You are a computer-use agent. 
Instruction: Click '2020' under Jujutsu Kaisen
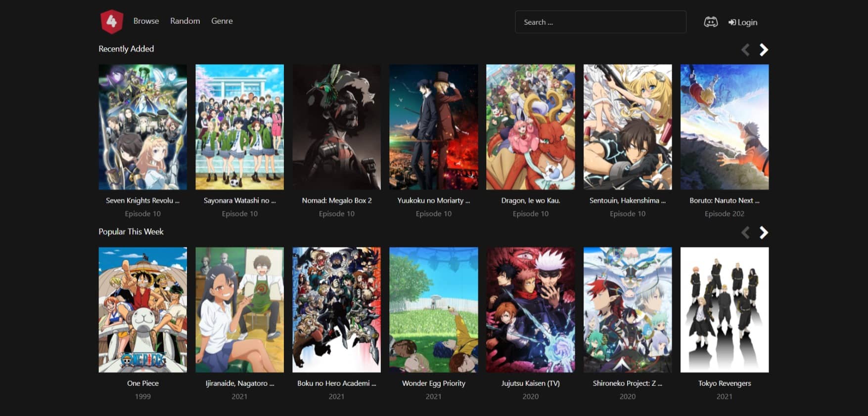tap(531, 397)
